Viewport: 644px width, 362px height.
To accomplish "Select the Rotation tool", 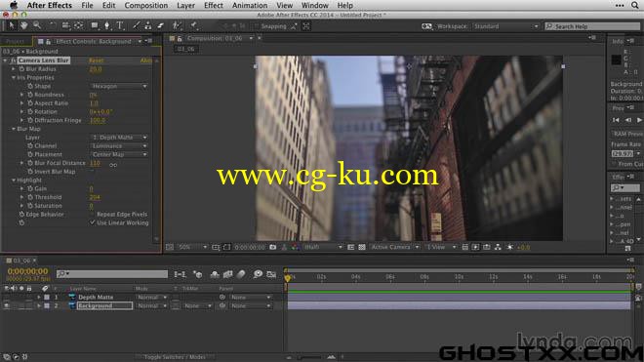I will [52, 26].
